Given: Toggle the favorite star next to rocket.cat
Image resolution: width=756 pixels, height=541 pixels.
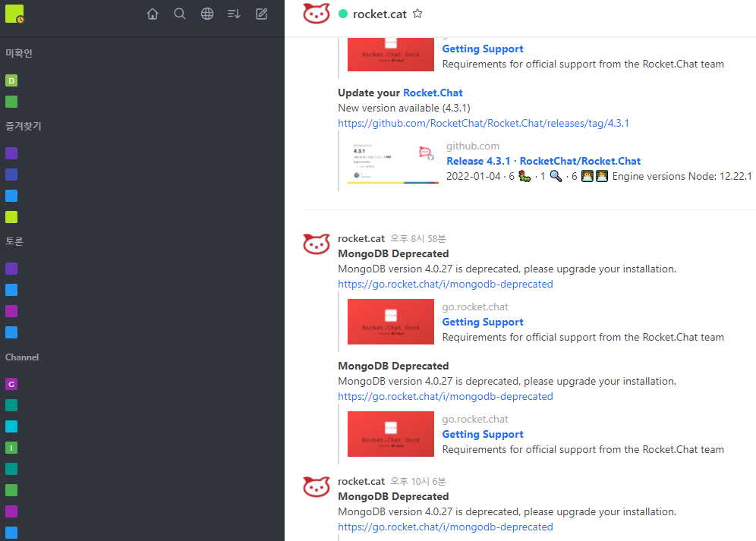Looking at the screenshot, I should [417, 14].
